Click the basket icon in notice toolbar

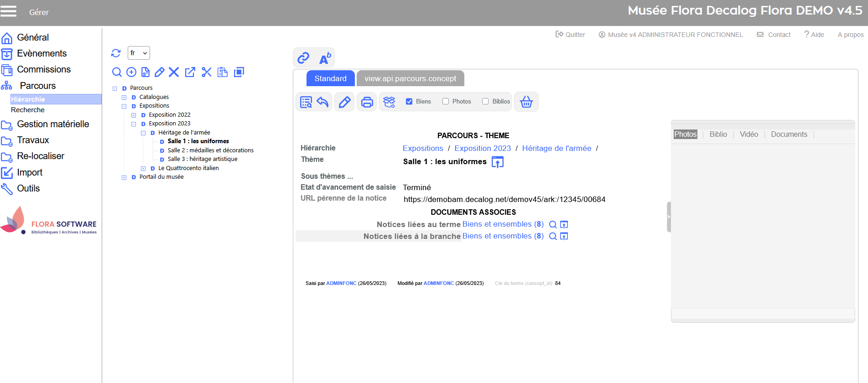coord(526,102)
